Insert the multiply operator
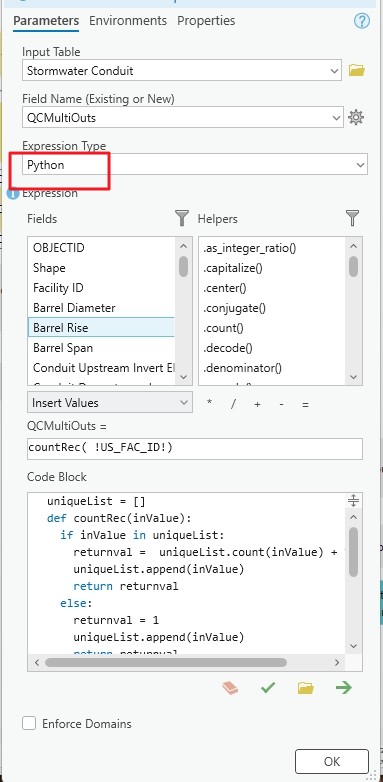Viewport: 383px width, 782px height. coord(209,403)
